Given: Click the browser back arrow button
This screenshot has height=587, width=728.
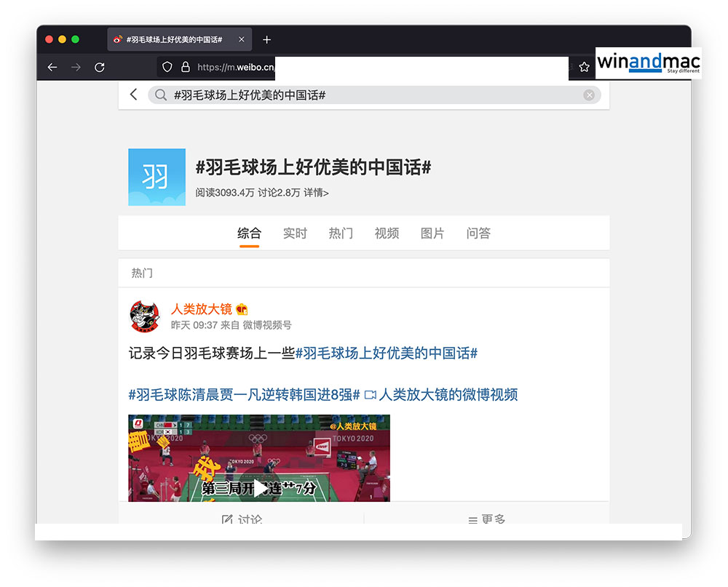Looking at the screenshot, I should (x=52, y=67).
